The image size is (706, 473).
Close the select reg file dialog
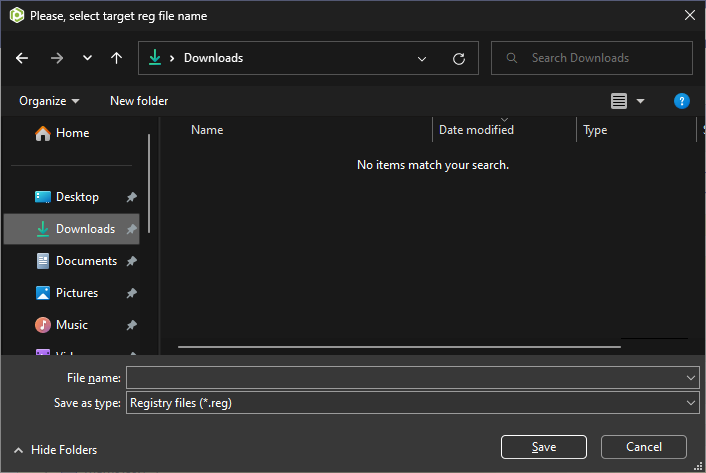pyautogui.click(x=689, y=15)
